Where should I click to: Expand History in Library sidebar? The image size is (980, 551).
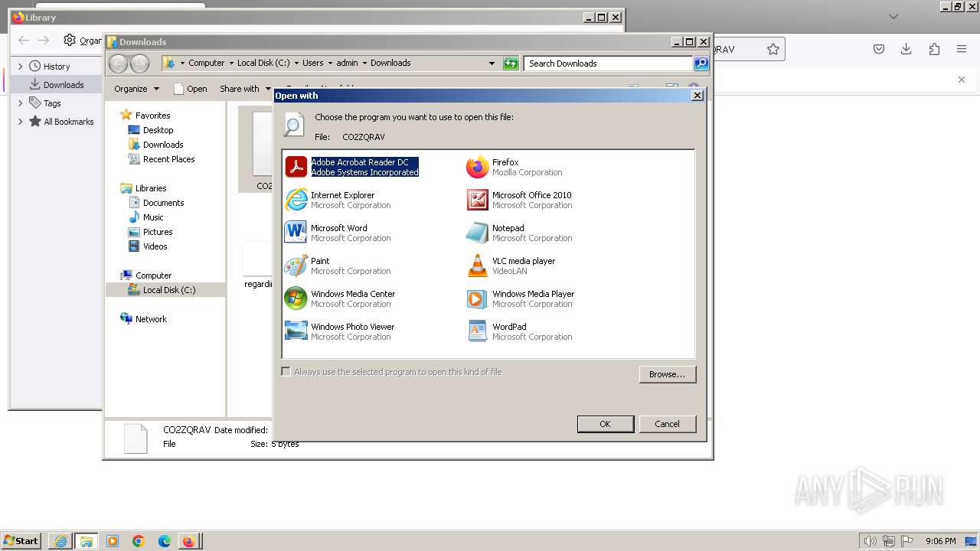pyautogui.click(x=21, y=67)
